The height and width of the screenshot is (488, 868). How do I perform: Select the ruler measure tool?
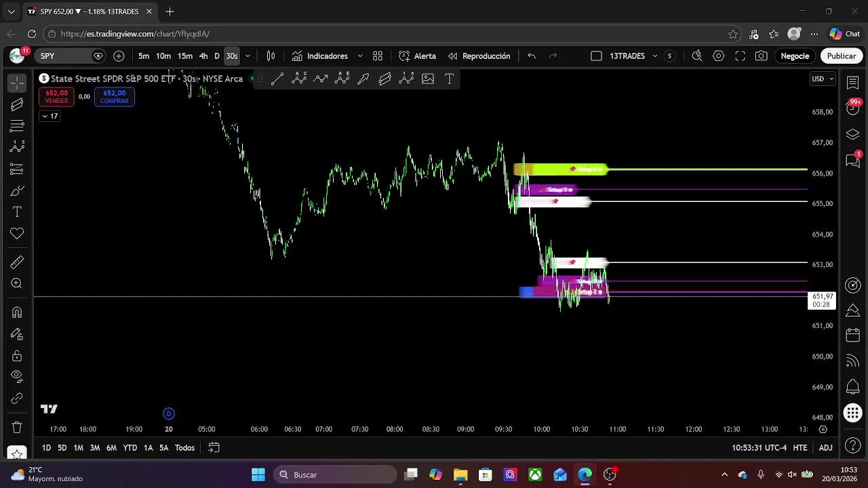(x=17, y=262)
